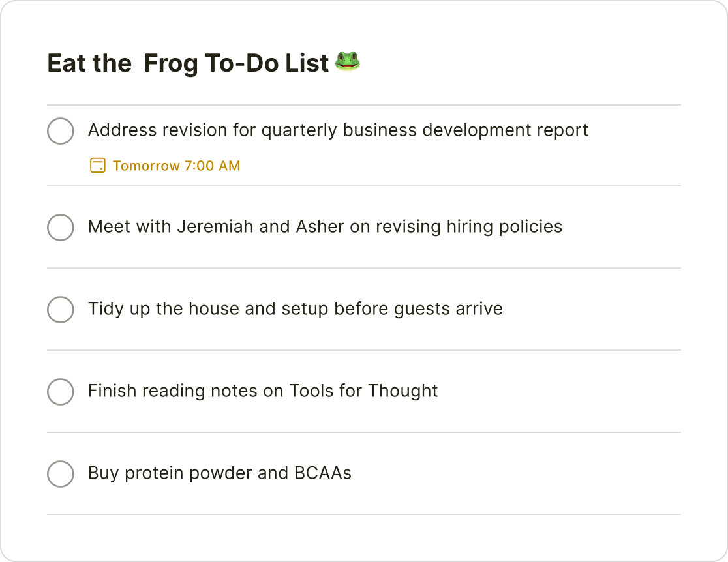This screenshot has height=562, width=728.
Task: Click the separator under the last task
Action: coord(364,514)
